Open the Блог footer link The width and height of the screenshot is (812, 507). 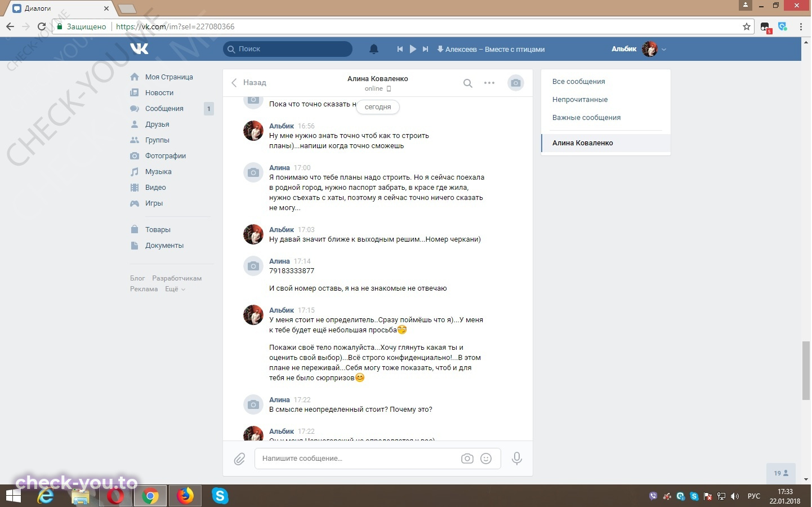pyautogui.click(x=137, y=278)
